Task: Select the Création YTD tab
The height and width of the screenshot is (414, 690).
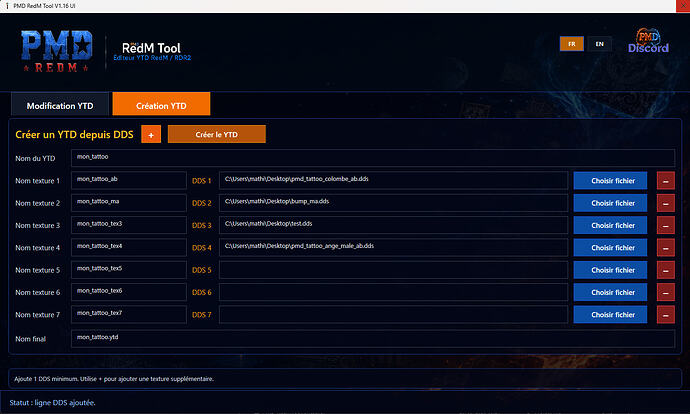Action: [x=161, y=104]
